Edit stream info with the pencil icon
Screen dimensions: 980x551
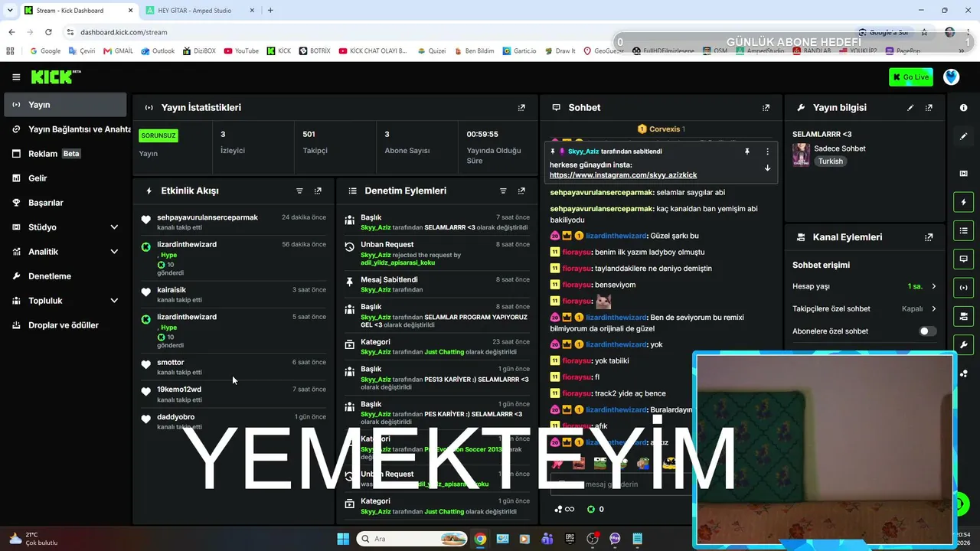coord(910,108)
